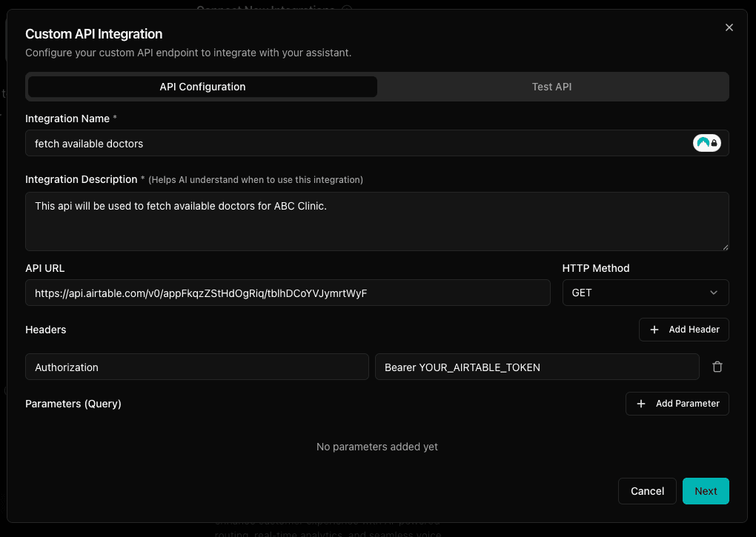This screenshot has height=537, width=756.
Task: Click the description textarea resize handle
Action: click(x=726, y=247)
